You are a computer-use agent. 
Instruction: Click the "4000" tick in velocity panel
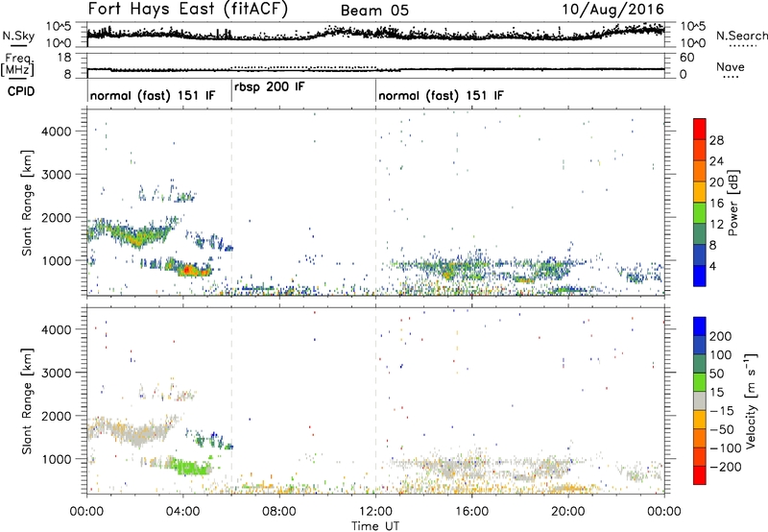56,329
